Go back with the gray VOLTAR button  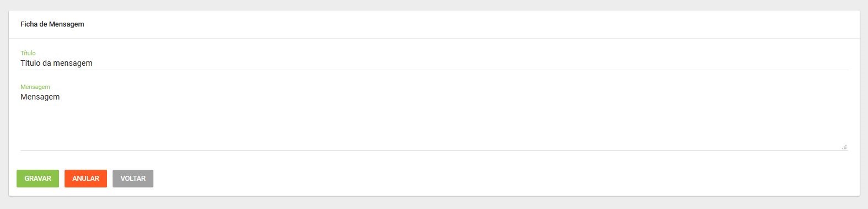click(x=133, y=179)
